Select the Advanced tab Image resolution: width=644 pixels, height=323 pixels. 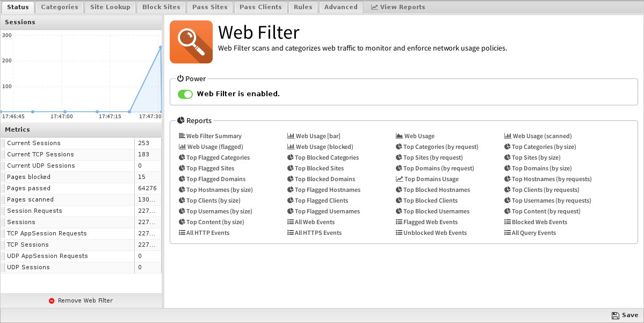pos(341,7)
